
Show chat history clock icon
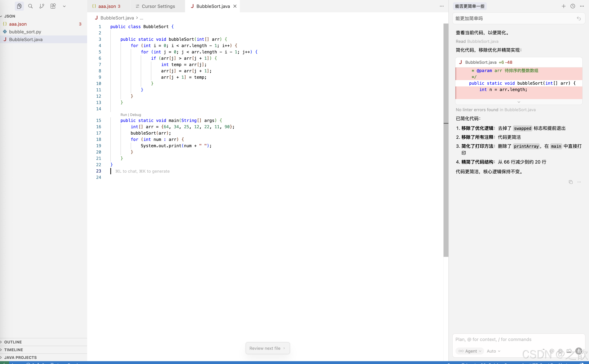click(573, 6)
